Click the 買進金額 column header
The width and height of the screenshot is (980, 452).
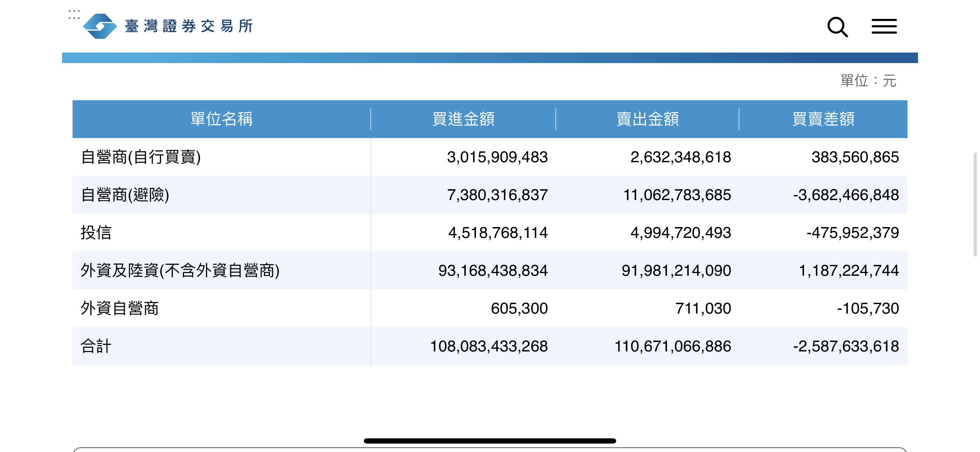tap(463, 119)
